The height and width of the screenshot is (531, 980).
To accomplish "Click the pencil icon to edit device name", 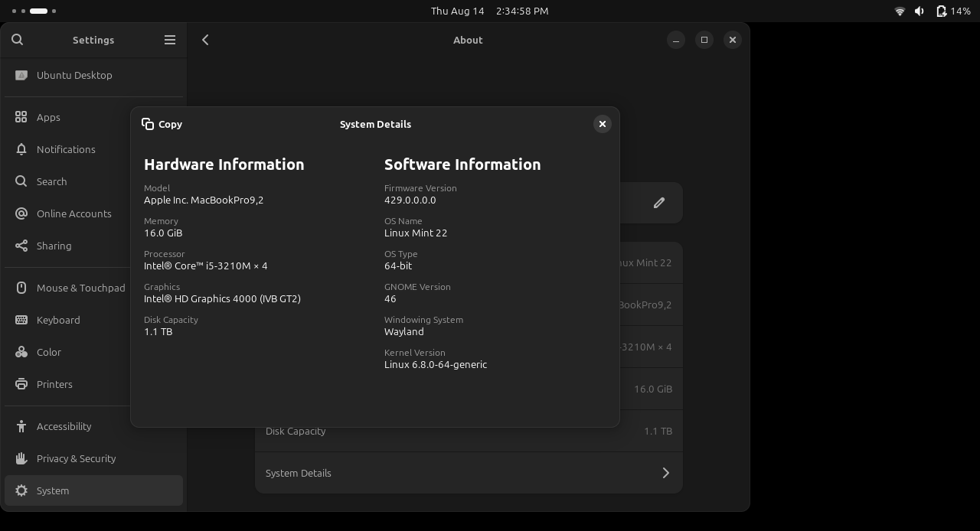I will pyautogui.click(x=658, y=203).
